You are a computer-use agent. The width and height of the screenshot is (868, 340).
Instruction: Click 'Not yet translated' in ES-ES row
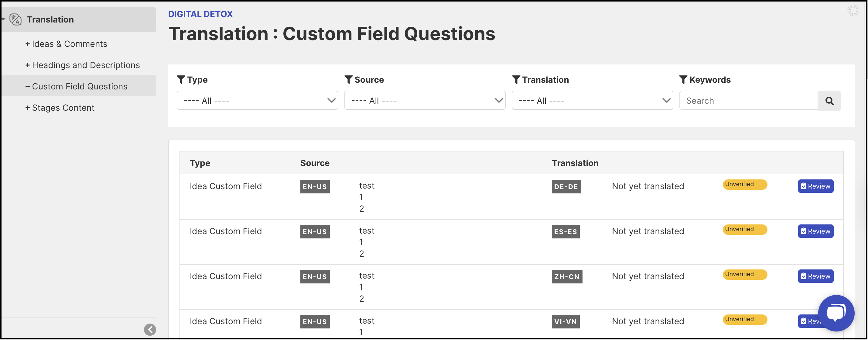[x=648, y=231]
